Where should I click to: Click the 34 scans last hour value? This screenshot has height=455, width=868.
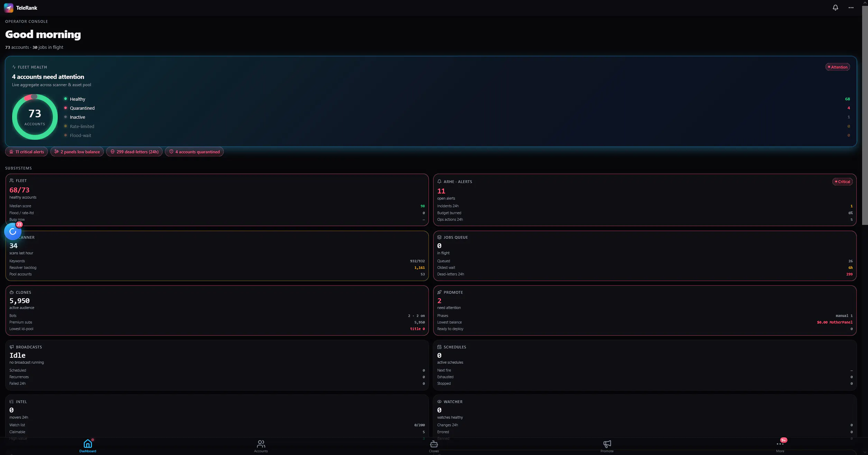point(13,246)
